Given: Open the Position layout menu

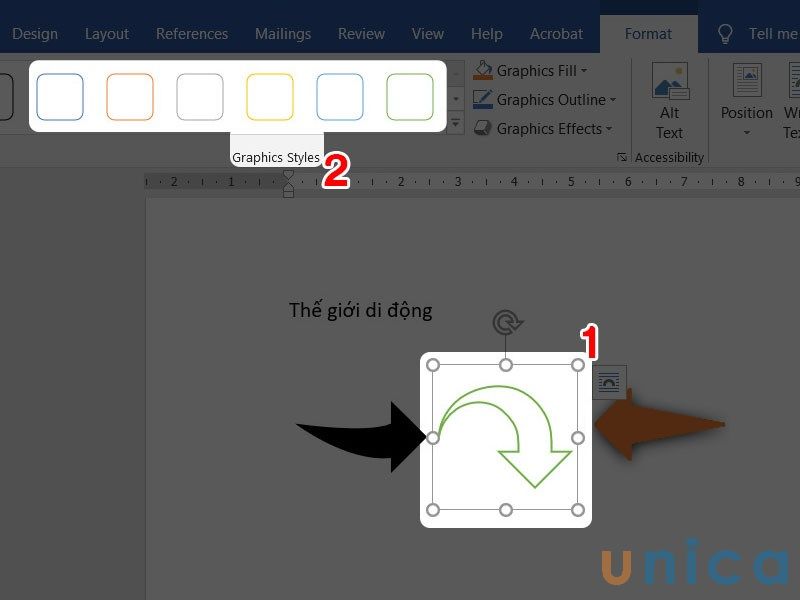Looking at the screenshot, I should [746, 100].
